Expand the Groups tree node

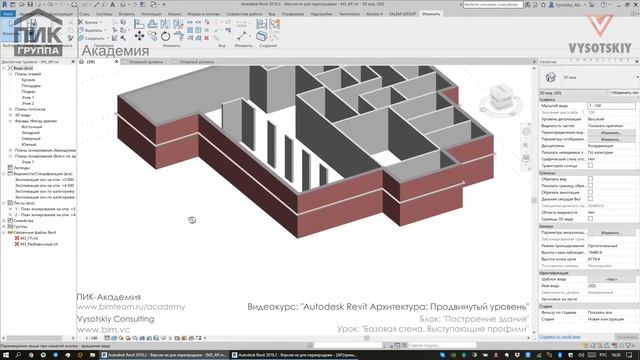pos(4,226)
